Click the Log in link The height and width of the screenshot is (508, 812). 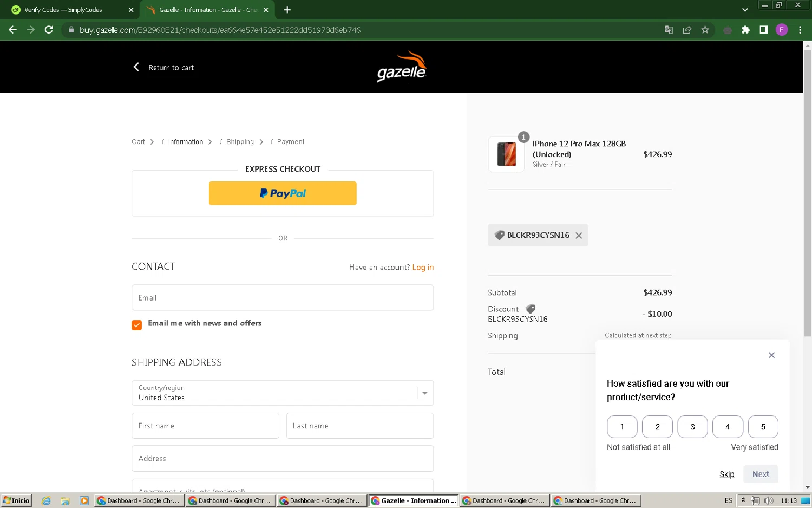(423, 268)
